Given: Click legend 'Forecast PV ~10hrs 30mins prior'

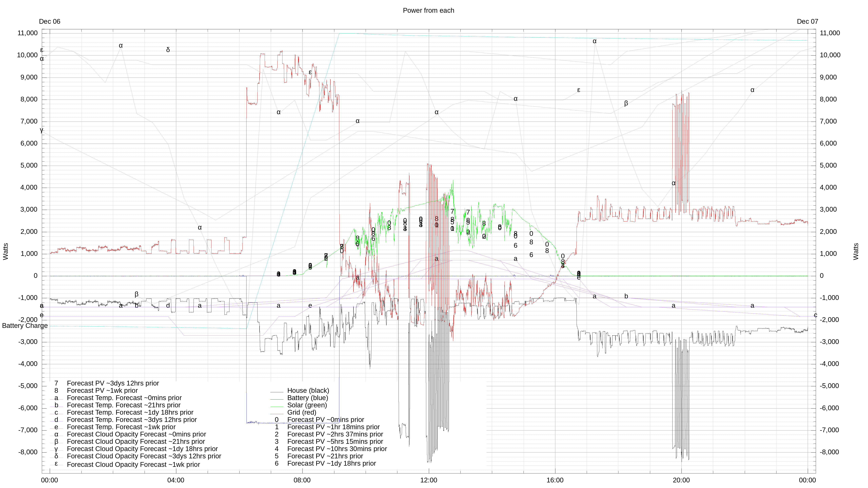Looking at the screenshot, I should [337, 449].
